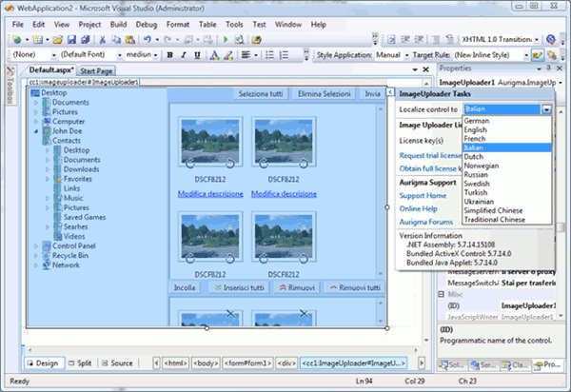This screenshot has height=392, width=571.
Task: Click Request trial license link
Action: click(430, 156)
